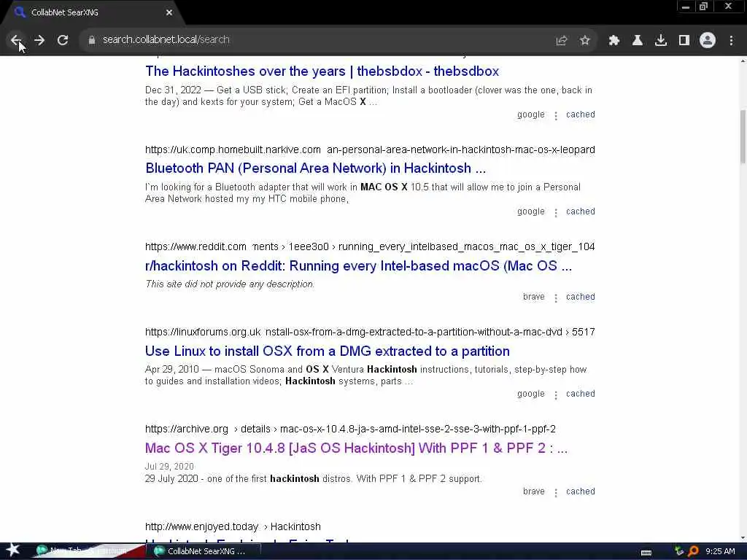Click brave engine under Tiger 10.4.8 result
Image resolution: width=747 pixels, height=560 pixels.
point(533,491)
